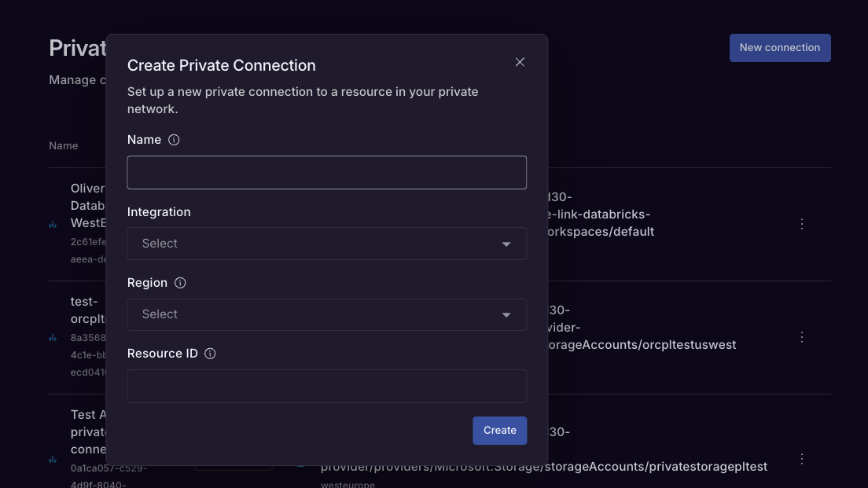Click the info icon beside the Name label

coord(173,139)
